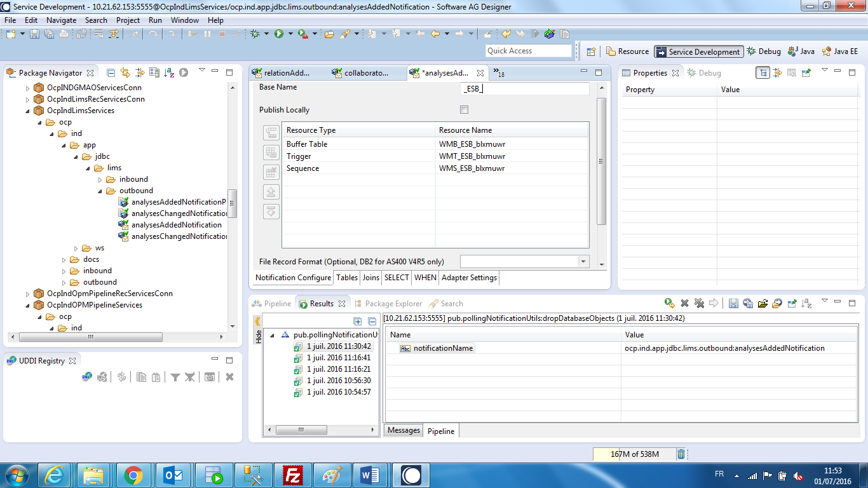Collapse OcpIndLimsServices package

point(27,111)
